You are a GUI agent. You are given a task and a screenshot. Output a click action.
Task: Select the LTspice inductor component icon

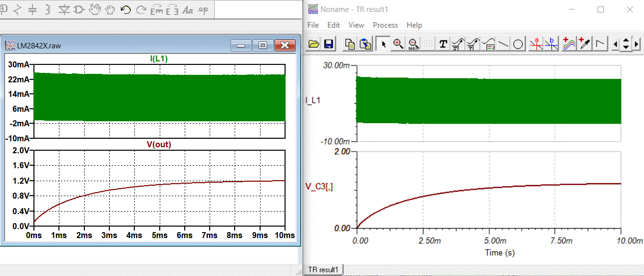(48, 9)
